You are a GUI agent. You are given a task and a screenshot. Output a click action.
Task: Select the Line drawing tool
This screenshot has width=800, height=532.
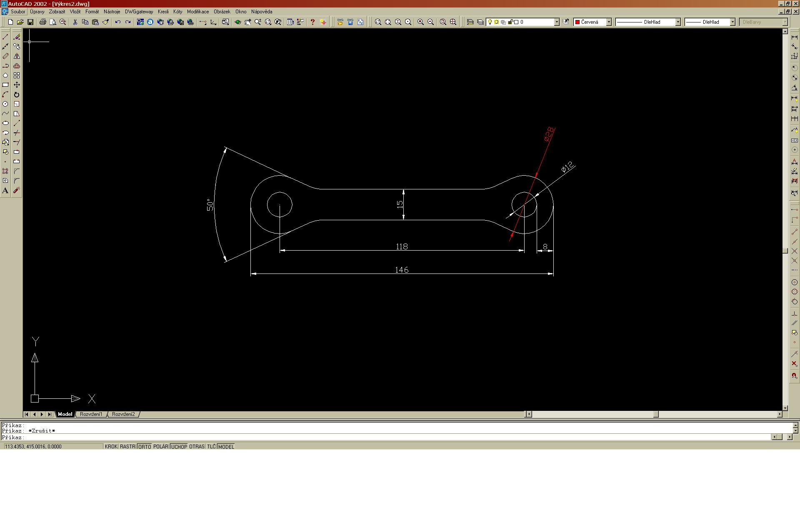pyautogui.click(x=5, y=37)
